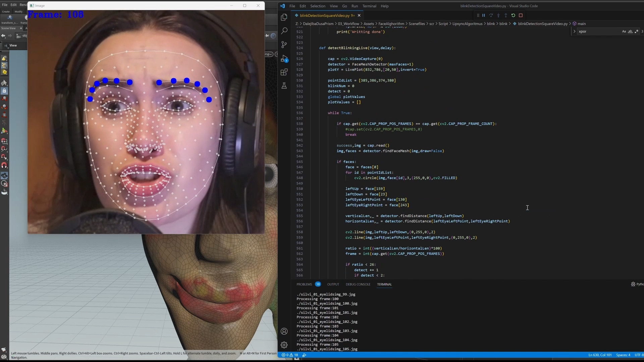Open Houdini's Edit menu
The width and height of the screenshot is (644, 362).
point(13,5)
